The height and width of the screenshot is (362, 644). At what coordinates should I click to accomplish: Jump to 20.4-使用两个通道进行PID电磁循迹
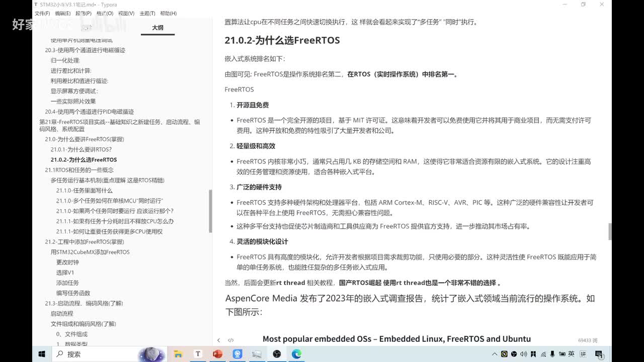click(x=89, y=112)
